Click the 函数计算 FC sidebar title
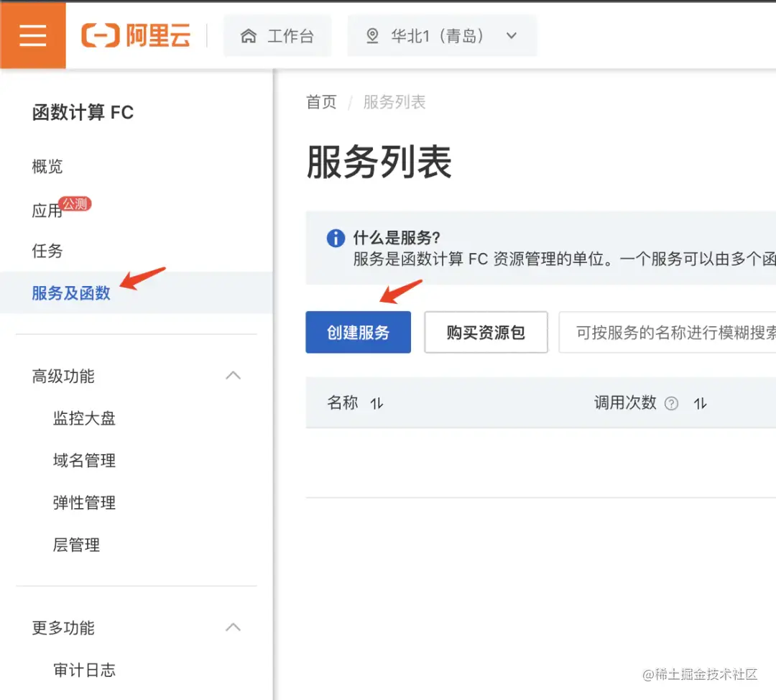The image size is (776, 700). coord(83,112)
